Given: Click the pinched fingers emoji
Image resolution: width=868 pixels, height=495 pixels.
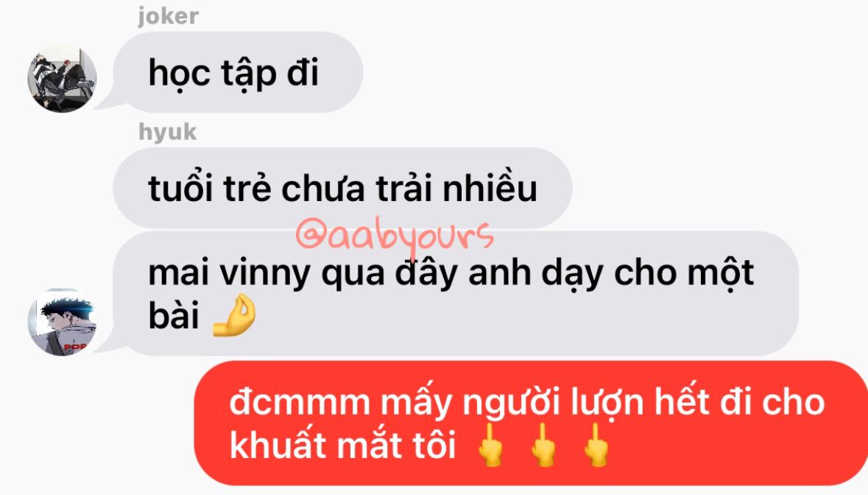Looking at the screenshot, I should tap(235, 315).
